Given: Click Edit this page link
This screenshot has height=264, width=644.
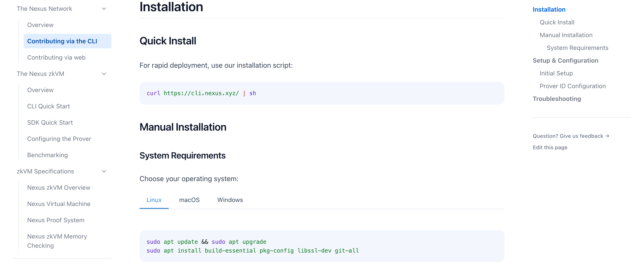Looking at the screenshot, I should (550, 147).
